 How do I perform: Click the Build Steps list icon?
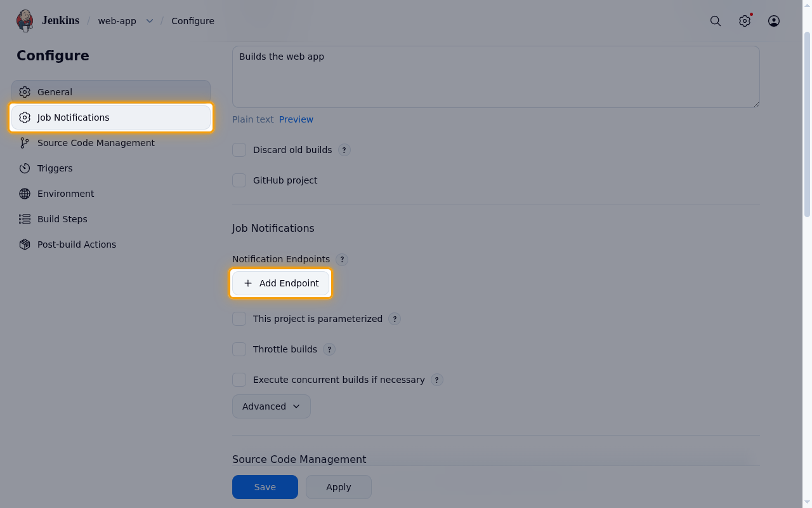click(x=25, y=219)
